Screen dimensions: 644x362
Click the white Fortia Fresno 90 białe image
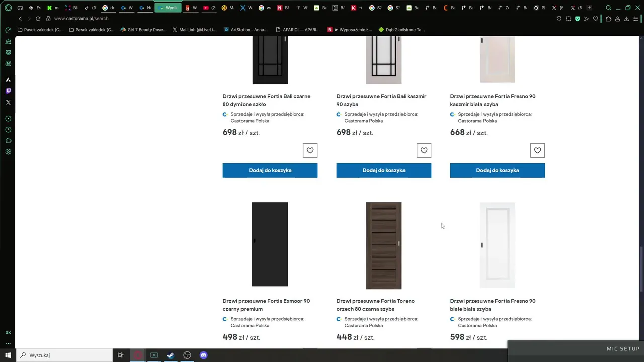pos(498,245)
